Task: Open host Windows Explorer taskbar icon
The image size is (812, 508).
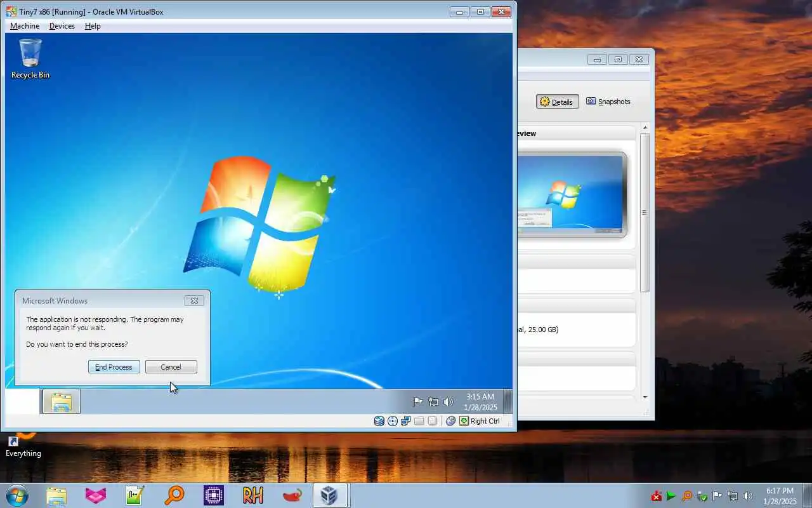Action: [56, 495]
